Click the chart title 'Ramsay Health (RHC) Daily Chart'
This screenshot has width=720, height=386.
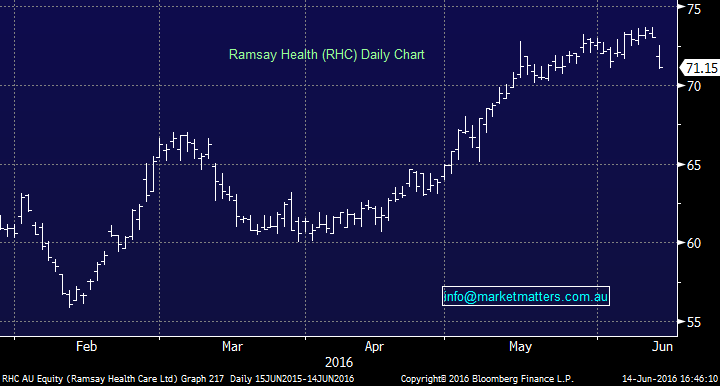(326, 55)
